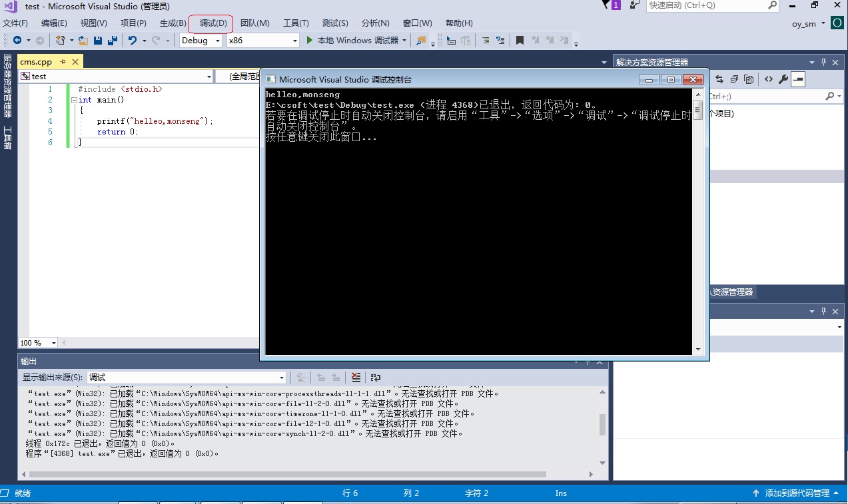Close the cms.cpp tab
The height and width of the screenshot is (504, 848).
pos(75,62)
